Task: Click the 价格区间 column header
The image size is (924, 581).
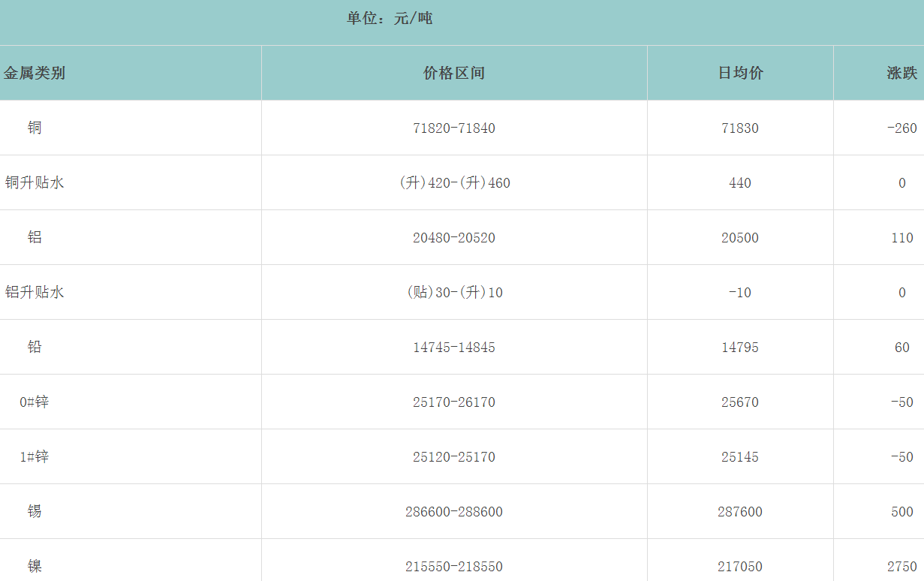Action: (x=454, y=73)
